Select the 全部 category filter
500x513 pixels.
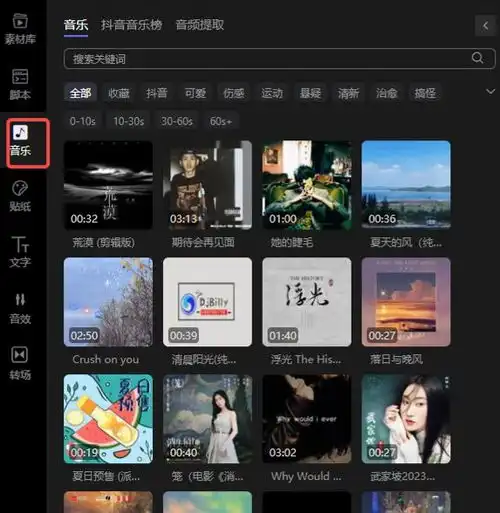pos(80,93)
